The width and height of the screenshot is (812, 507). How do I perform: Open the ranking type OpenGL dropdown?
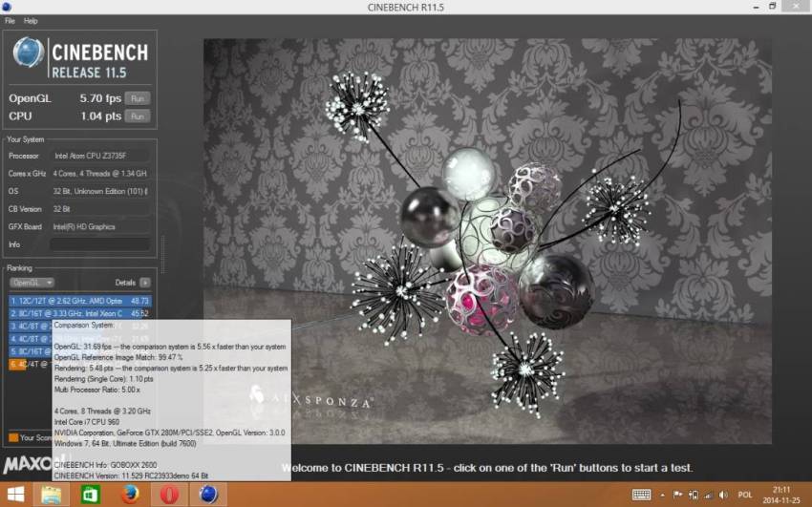coord(32,283)
